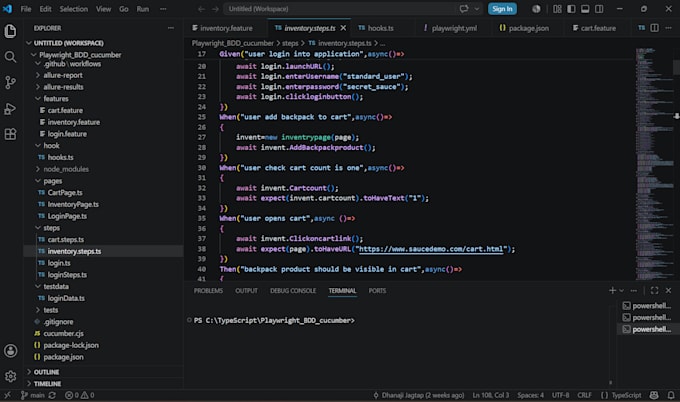Switch to the PROBLEMS panel tab

coord(208,291)
